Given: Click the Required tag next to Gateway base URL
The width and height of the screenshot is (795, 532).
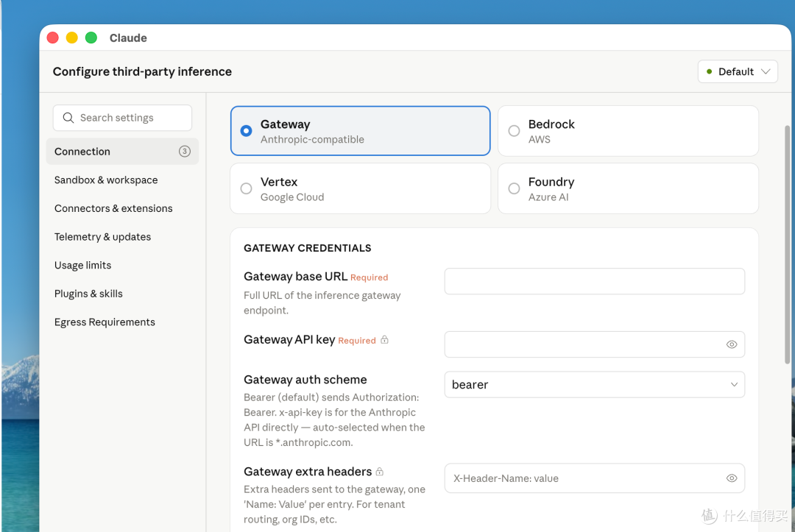Looking at the screenshot, I should 369,277.
